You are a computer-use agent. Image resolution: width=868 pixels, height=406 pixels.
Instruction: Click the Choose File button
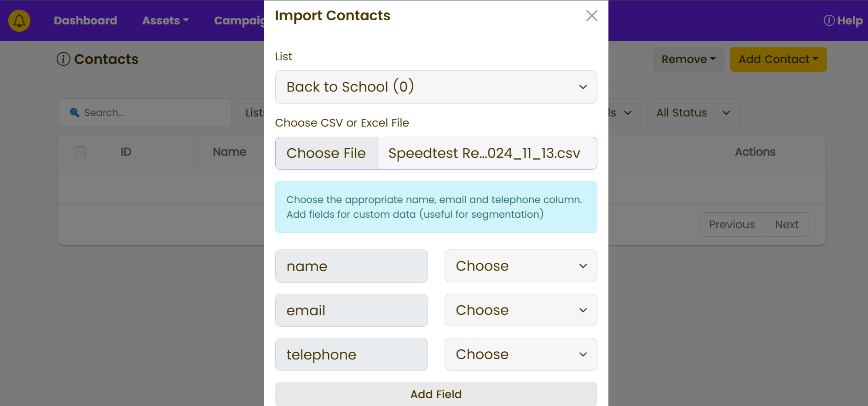[326, 153]
